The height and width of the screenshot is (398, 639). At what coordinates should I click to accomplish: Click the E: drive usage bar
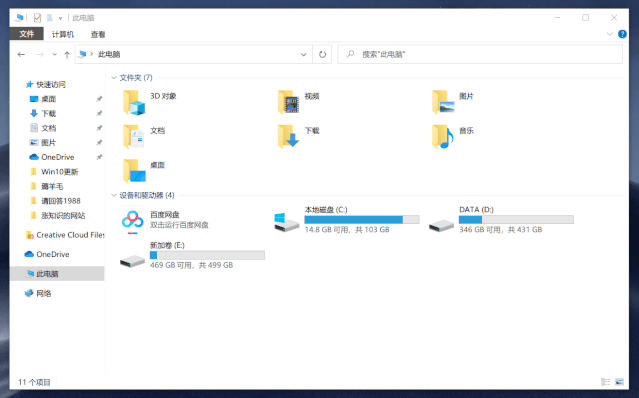tap(207, 255)
